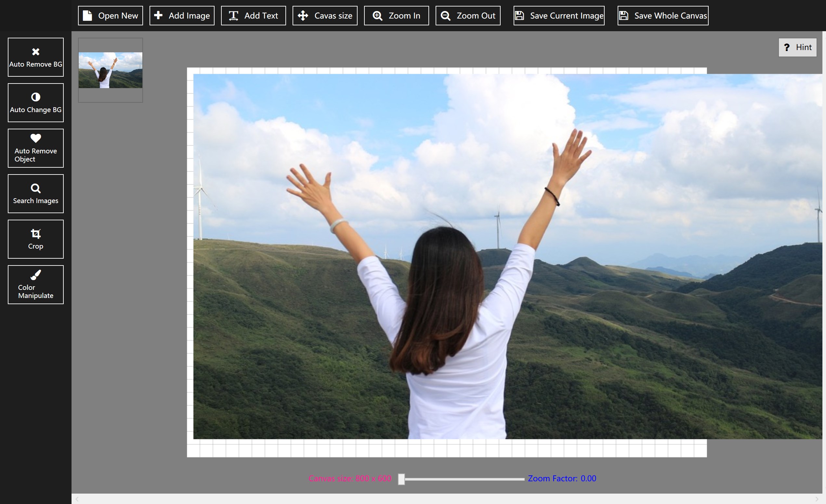Activate the Crop tool icon
This screenshot has width=826, height=504.
click(35, 234)
